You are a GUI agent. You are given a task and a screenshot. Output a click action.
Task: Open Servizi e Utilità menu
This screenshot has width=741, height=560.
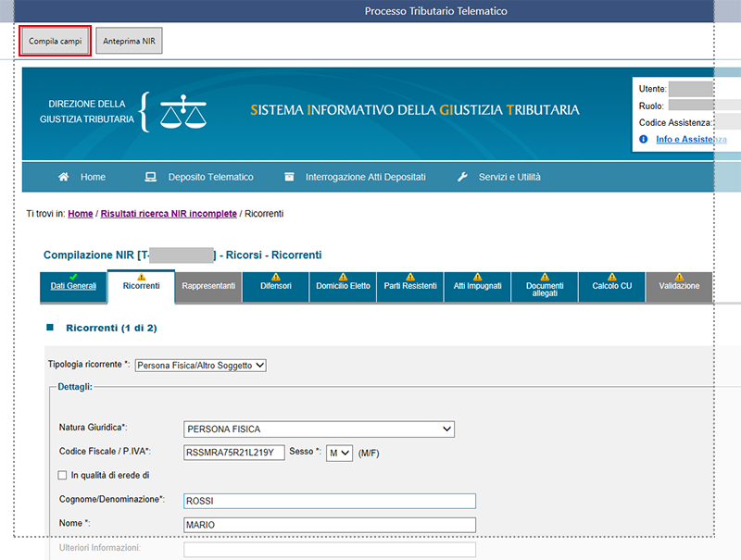coord(509,177)
